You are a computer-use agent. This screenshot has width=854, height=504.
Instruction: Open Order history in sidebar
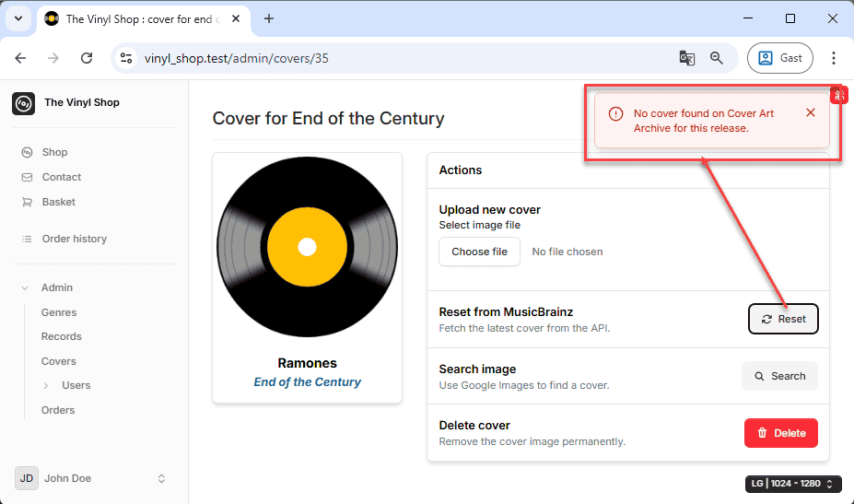74,239
